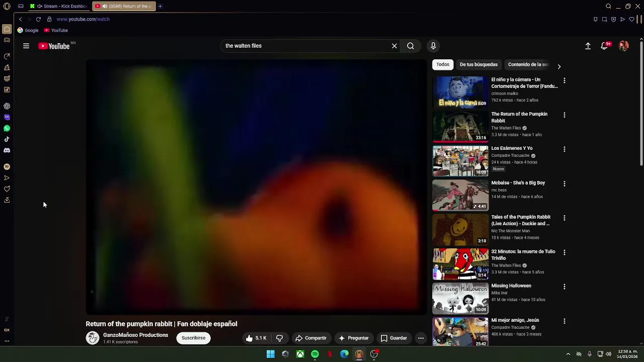Open YouTube notifications bell

coord(605,46)
